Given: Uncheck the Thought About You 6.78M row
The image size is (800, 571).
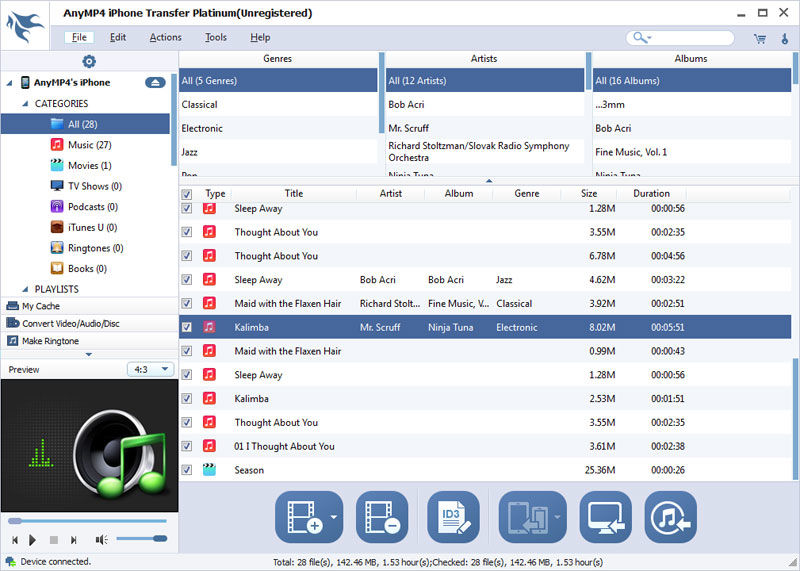Looking at the screenshot, I should pos(187,256).
